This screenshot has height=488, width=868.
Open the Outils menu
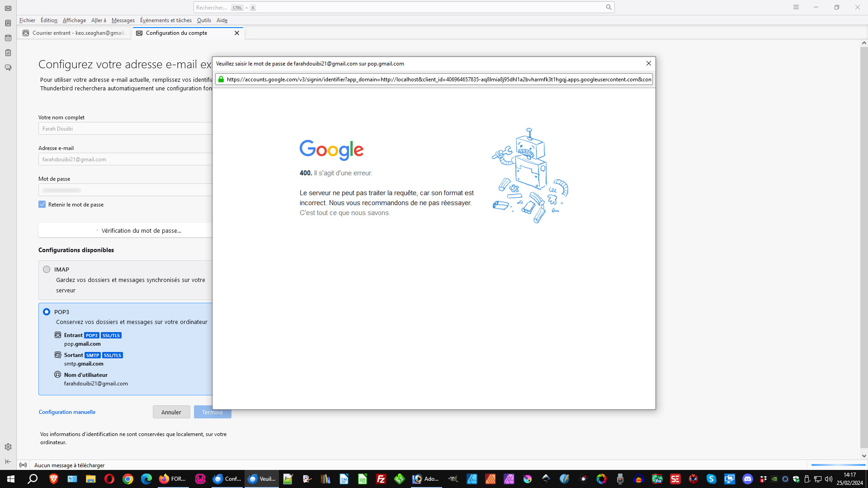point(204,20)
